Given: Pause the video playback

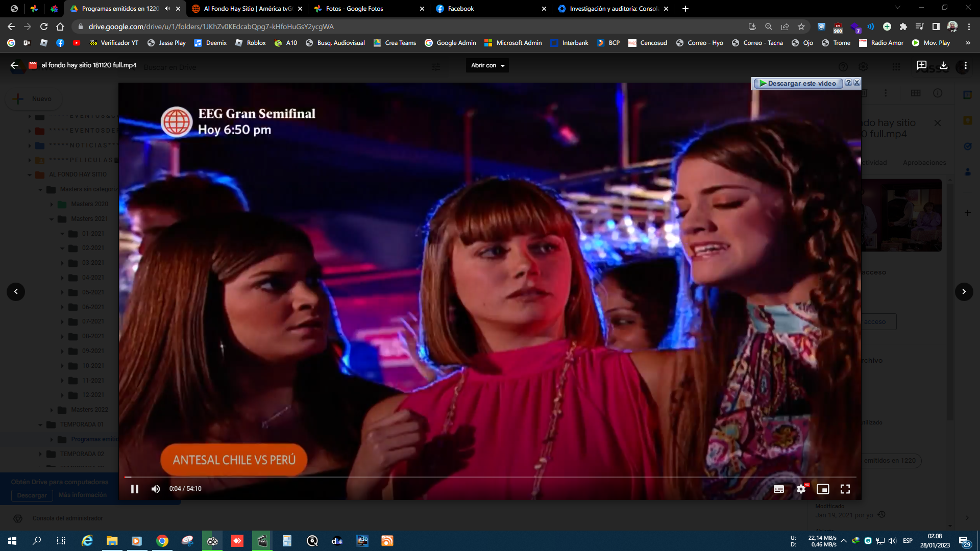Looking at the screenshot, I should coord(135,489).
